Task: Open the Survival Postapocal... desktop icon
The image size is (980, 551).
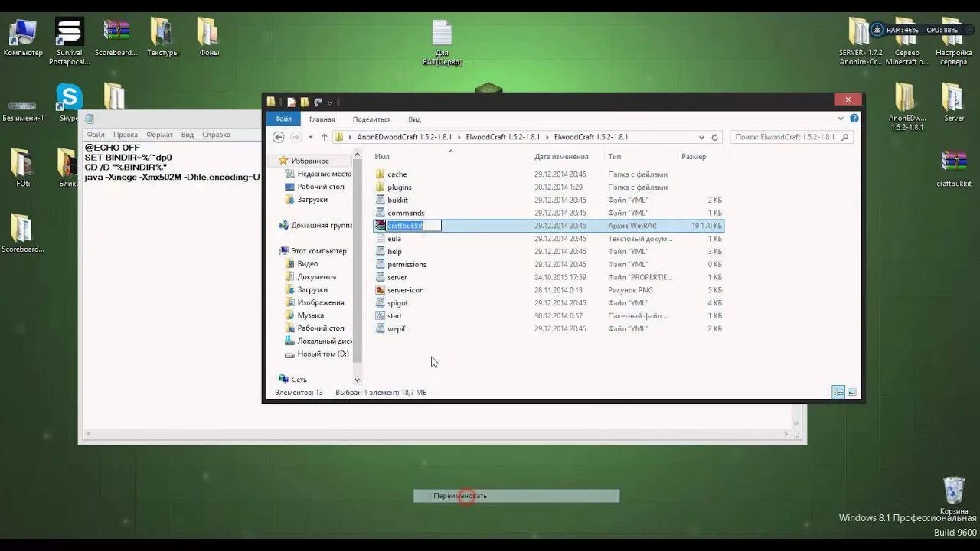Action: pyautogui.click(x=69, y=41)
